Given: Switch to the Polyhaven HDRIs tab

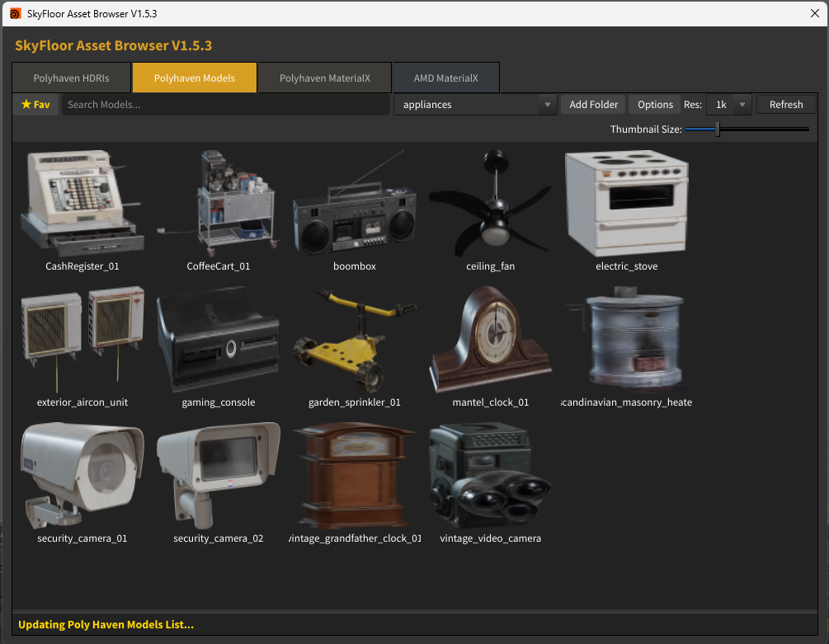Looking at the screenshot, I should [x=72, y=78].
